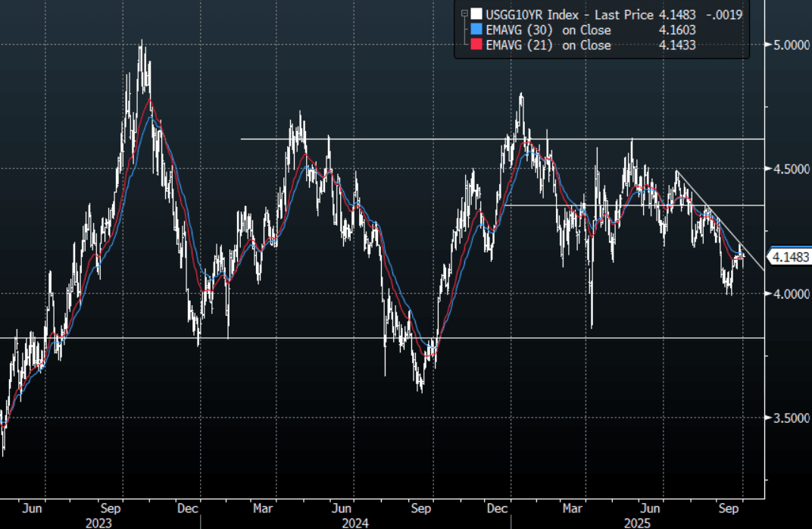
Task: Select the uppermost horizontal resistance line
Action: point(379,139)
